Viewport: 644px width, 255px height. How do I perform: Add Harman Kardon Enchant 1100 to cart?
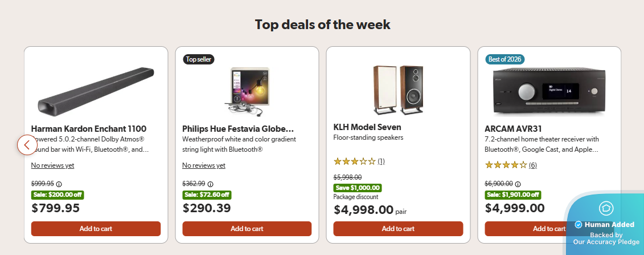[96, 229]
